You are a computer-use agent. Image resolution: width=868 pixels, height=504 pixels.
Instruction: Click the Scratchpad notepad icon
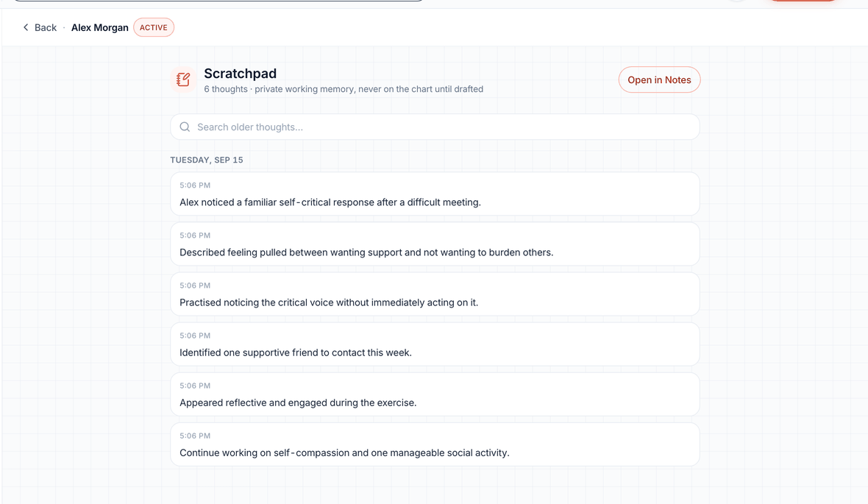coord(183,79)
